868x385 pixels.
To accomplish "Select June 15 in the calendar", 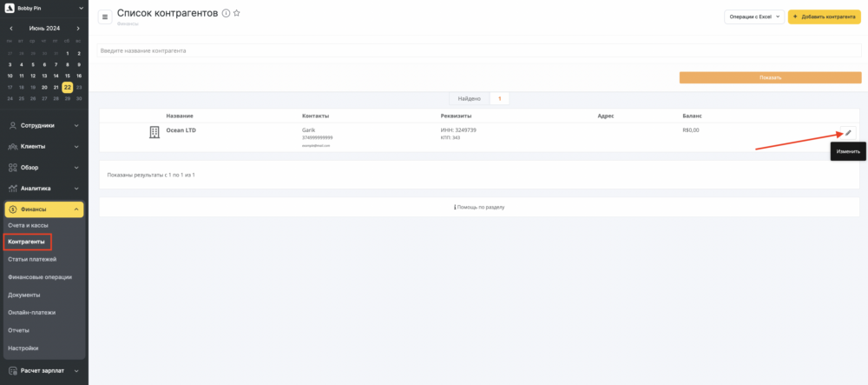I will tap(68, 76).
